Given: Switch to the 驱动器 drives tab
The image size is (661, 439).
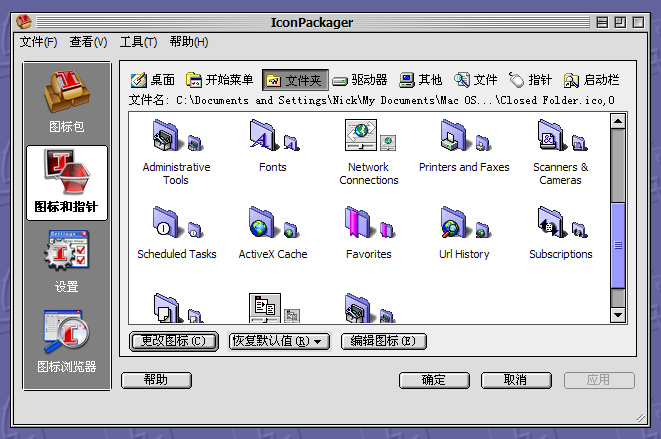Looking at the screenshot, I should point(360,80).
